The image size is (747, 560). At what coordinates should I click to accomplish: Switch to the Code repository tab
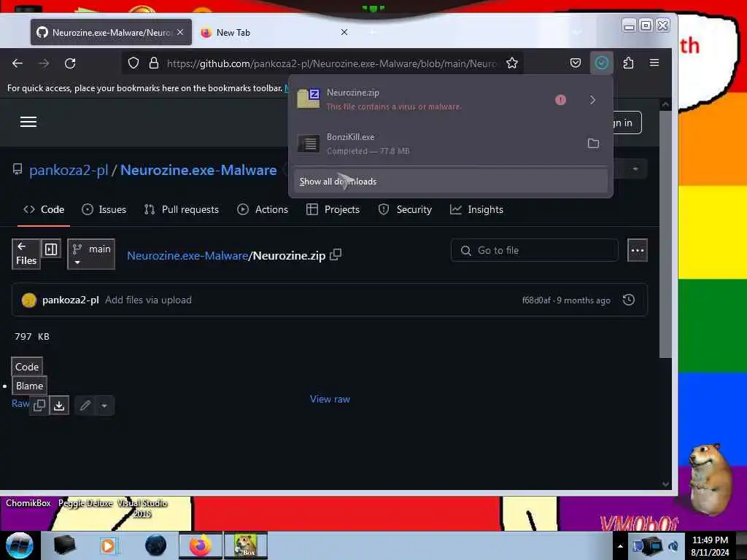tap(44, 209)
